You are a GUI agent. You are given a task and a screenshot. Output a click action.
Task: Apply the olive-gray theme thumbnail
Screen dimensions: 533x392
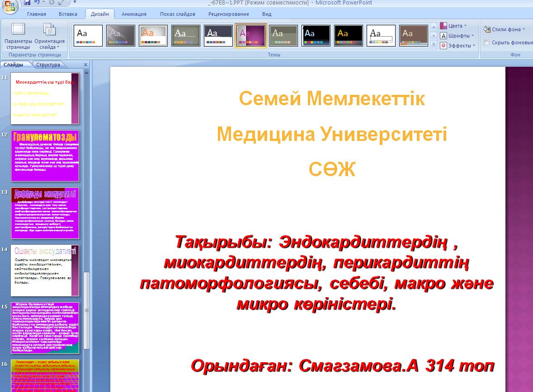pyautogui.click(x=186, y=35)
